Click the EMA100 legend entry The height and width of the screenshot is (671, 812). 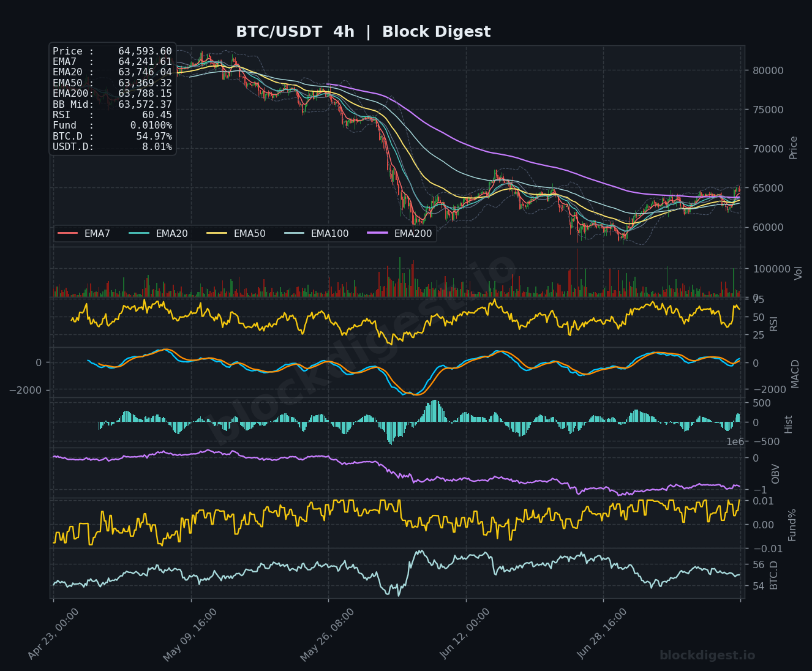click(x=317, y=233)
